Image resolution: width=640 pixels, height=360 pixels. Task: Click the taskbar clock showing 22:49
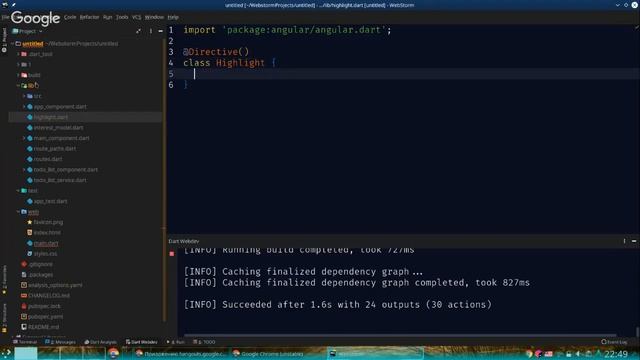tap(616, 354)
